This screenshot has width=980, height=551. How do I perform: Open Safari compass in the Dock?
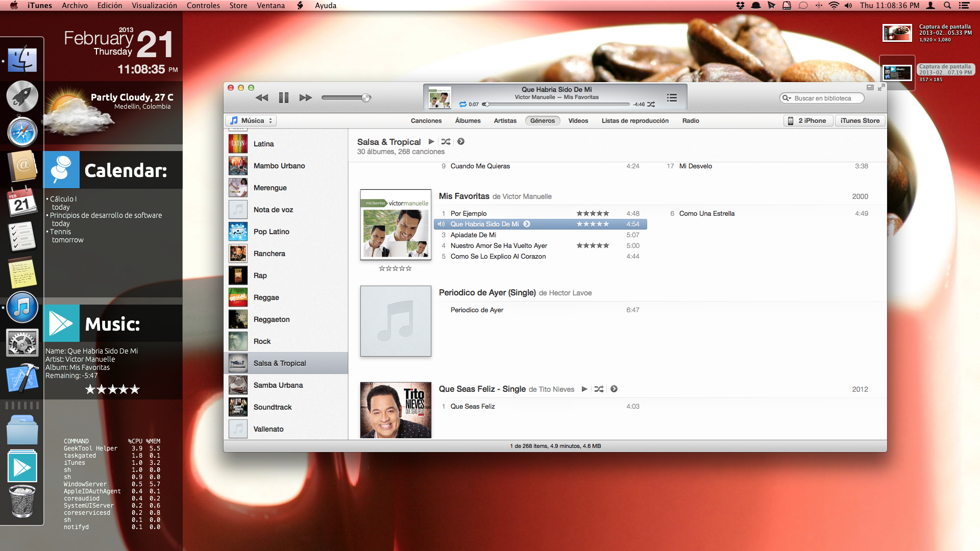(22, 132)
